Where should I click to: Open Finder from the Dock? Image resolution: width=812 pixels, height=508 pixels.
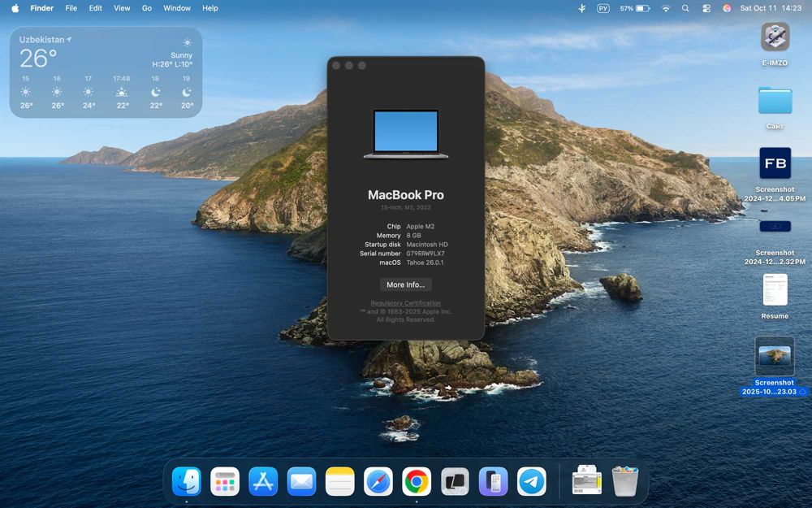[187, 481]
